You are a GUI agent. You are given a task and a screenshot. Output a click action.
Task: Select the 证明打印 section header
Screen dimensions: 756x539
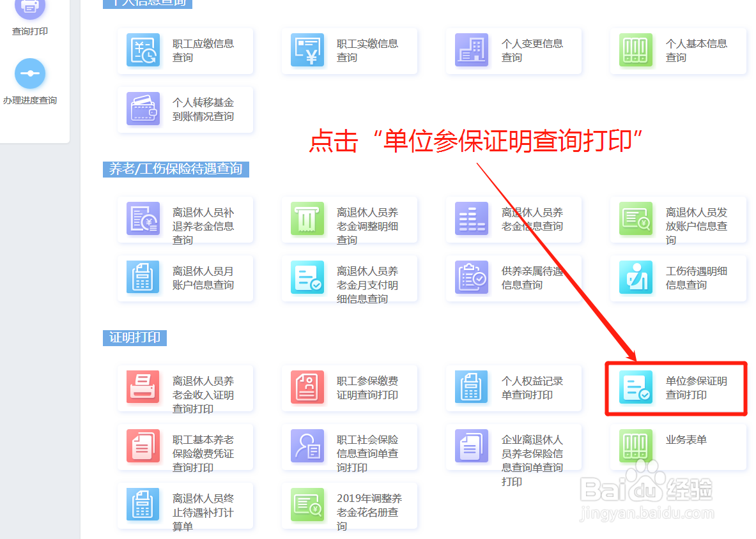pos(134,338)
